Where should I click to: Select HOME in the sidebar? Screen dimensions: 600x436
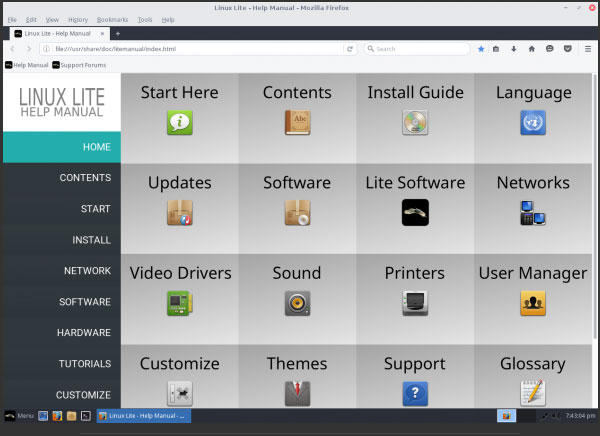coord(62,147)
